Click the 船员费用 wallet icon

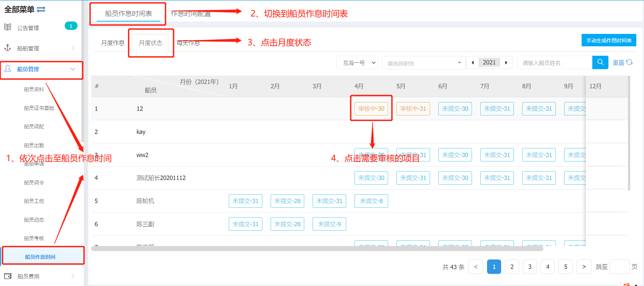click(8, 276)
